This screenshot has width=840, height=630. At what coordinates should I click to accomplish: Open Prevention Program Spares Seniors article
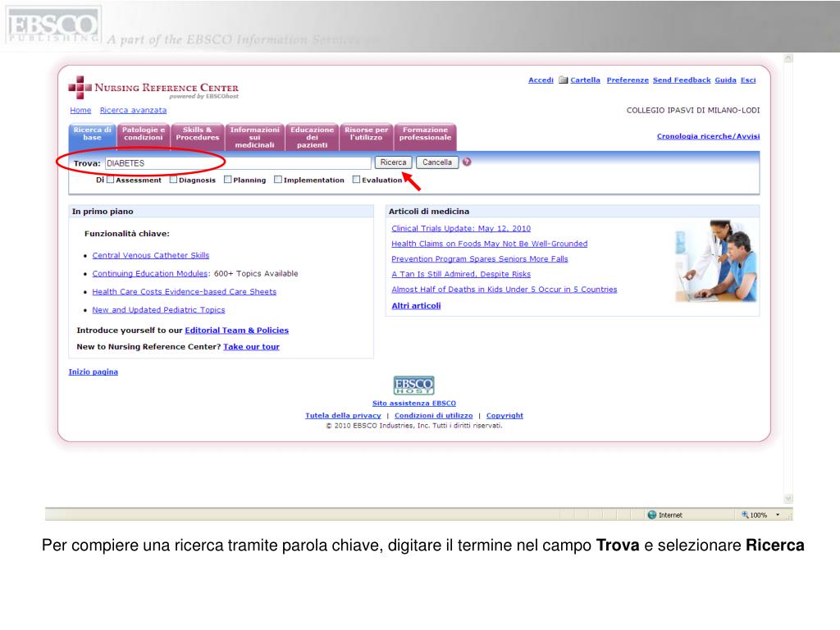479,258
